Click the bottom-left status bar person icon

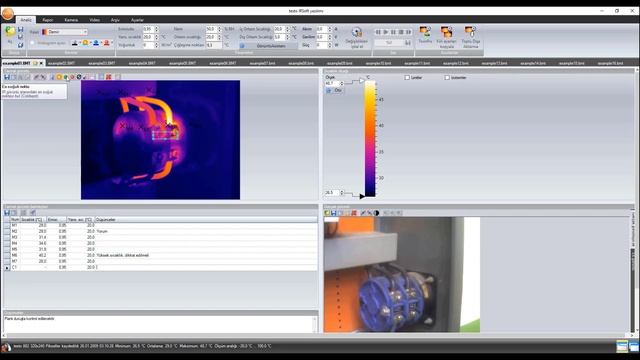pos(6,347)
